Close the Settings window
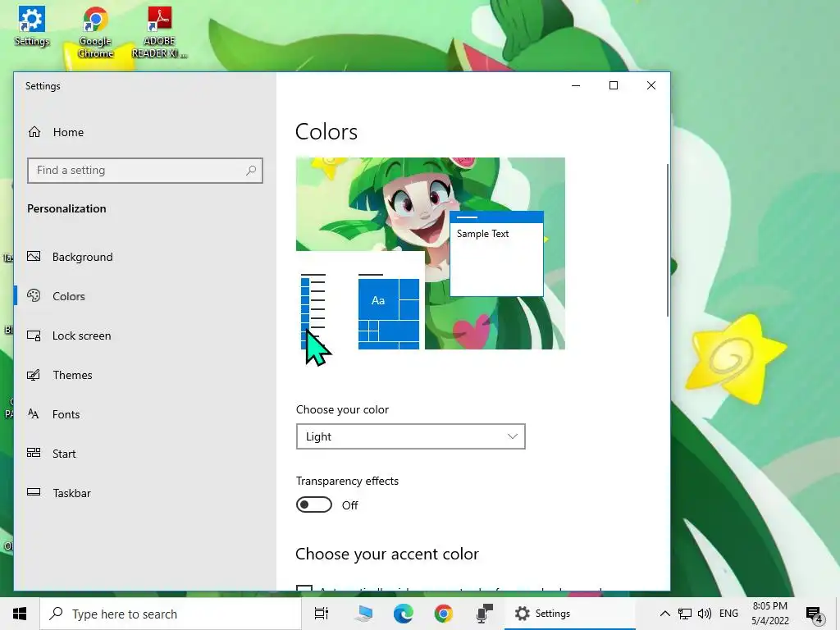The image size is (840, 630). coord(651,85)
